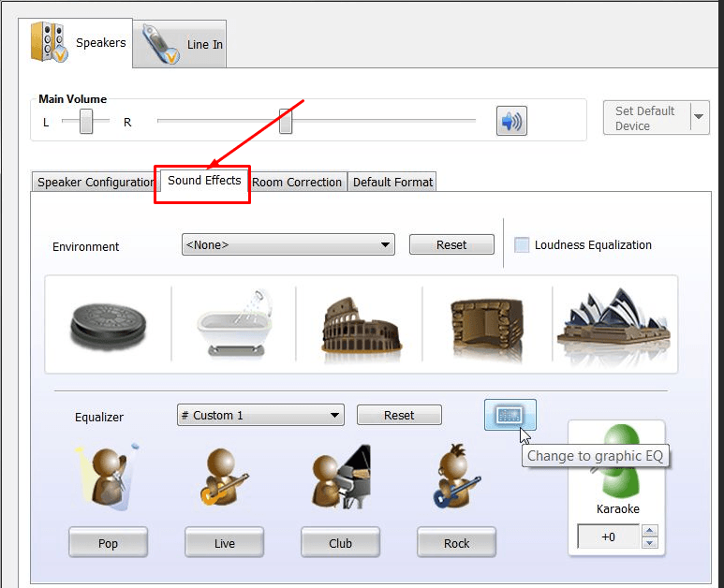Apply the Pop equalizer preset button
The height and width of the screenshot is (588, 724).
108,543
